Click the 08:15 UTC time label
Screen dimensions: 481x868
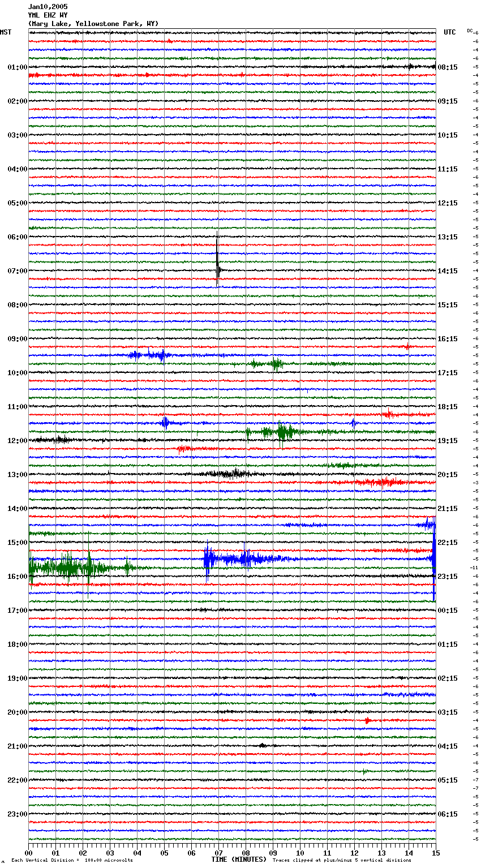point(448,67)
